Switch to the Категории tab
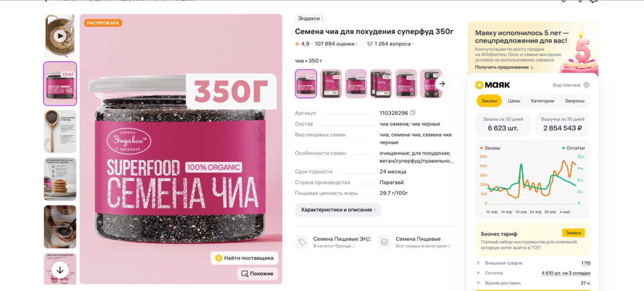This screenshot has width=644, height=291. pos(543,101)
